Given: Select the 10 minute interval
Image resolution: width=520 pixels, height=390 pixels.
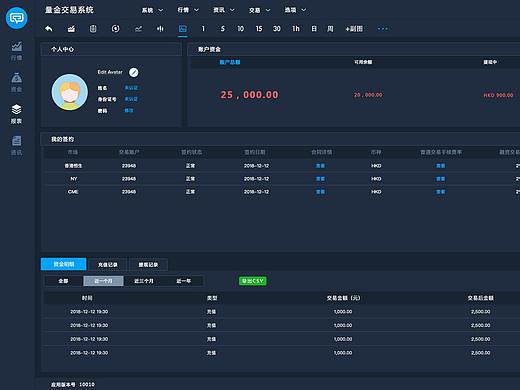Looking at the screenshot, I should [x=240, y=29].
